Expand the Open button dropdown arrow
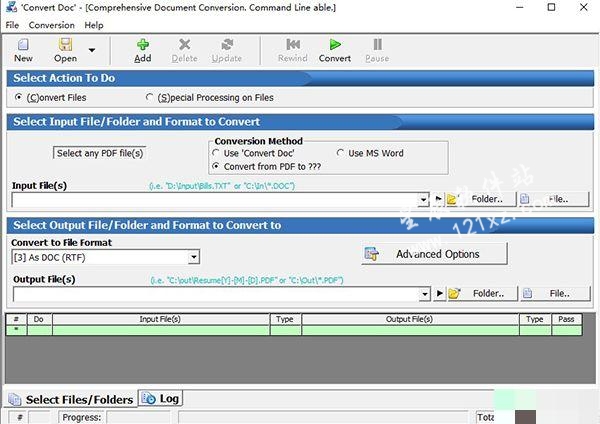 92,49
